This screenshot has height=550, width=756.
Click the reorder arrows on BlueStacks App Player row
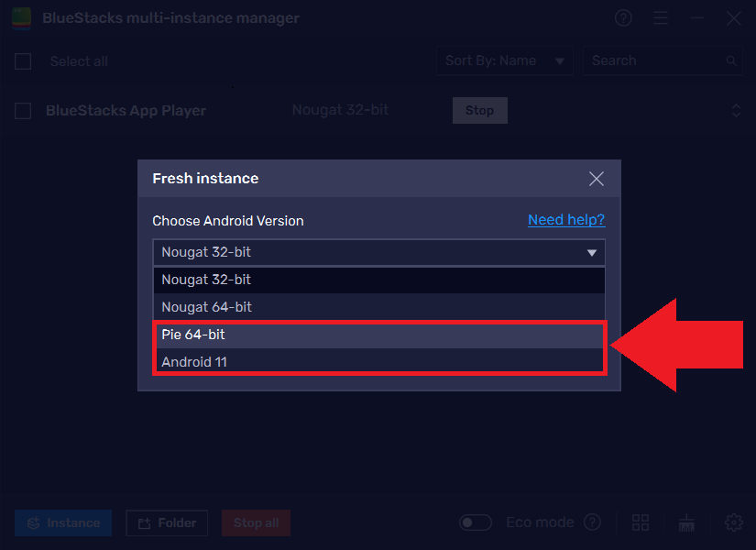[x=736, y=111]
